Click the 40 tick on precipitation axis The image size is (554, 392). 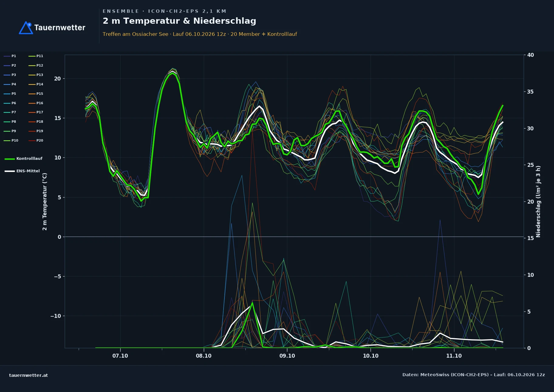pos(531,55)
